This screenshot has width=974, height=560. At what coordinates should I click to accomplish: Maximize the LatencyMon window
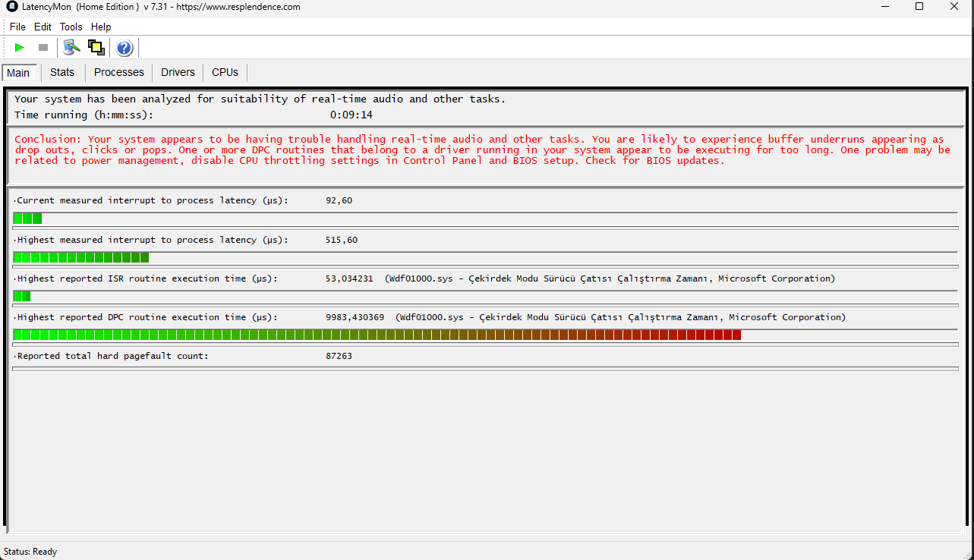coord(919,7)
